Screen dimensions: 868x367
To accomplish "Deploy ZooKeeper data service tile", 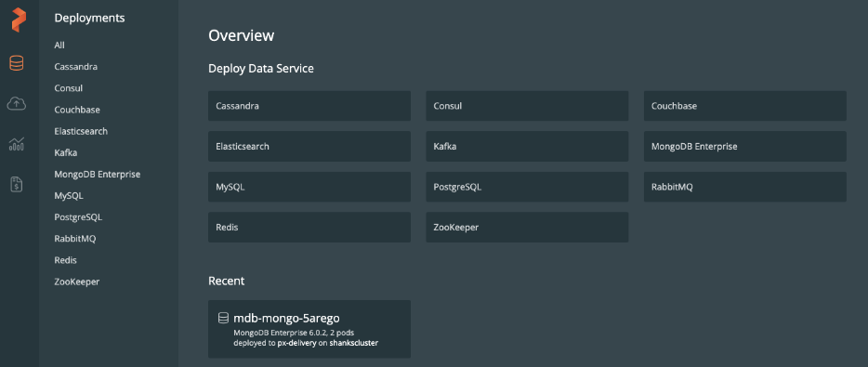I will [x=527, y=228].
